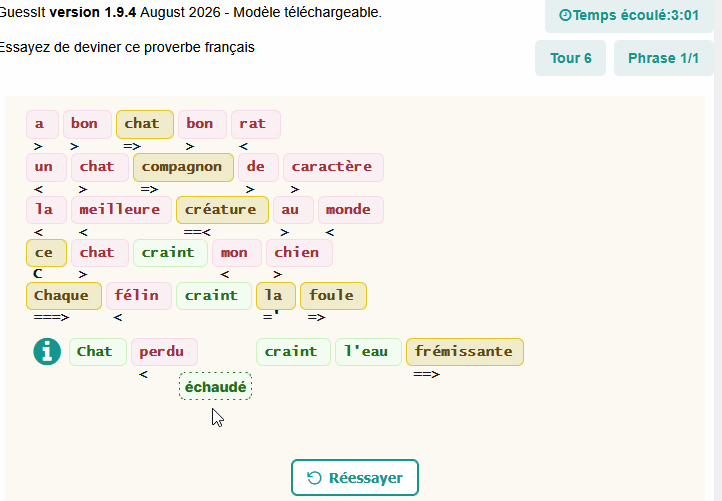The width and height of the screenshot is (722, 501).
Task: Click the Réessayer retry button
Action: click(x=355, y=478)
